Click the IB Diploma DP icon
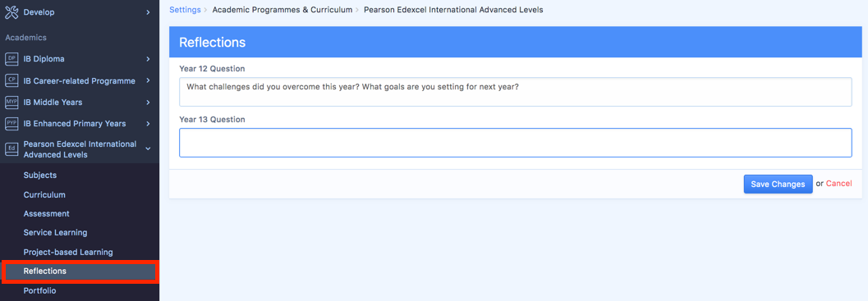This screenshot has height=301, width=868. pyautogui.click(x=11, y=59)
